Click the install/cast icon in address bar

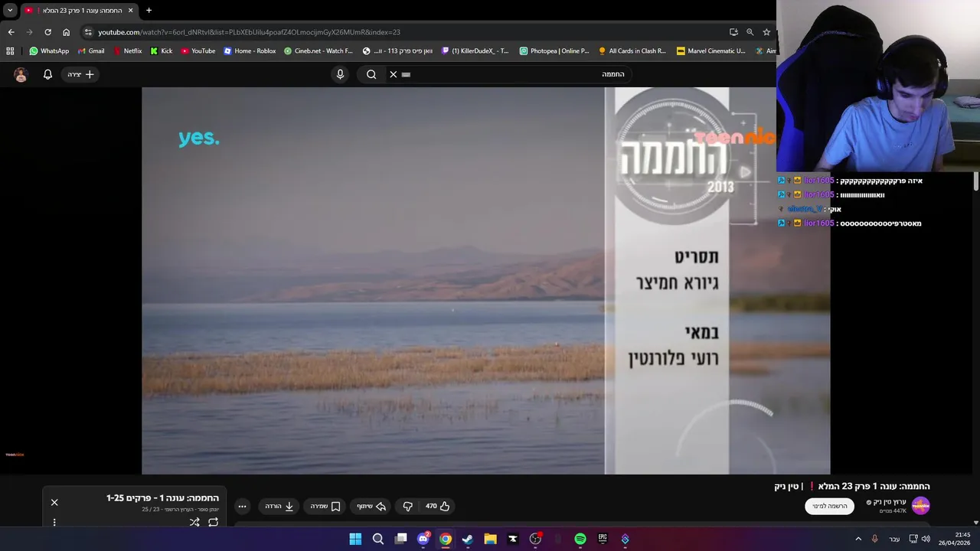[733, 32]
